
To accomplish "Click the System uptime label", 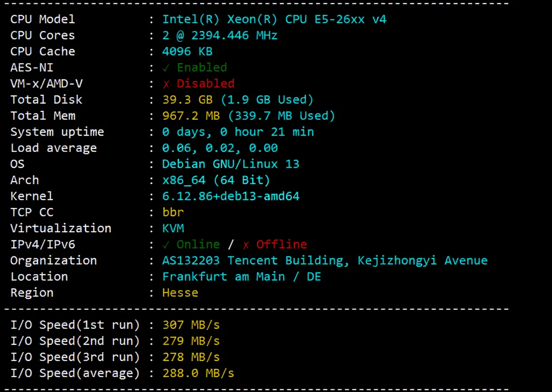I will 57,132.
